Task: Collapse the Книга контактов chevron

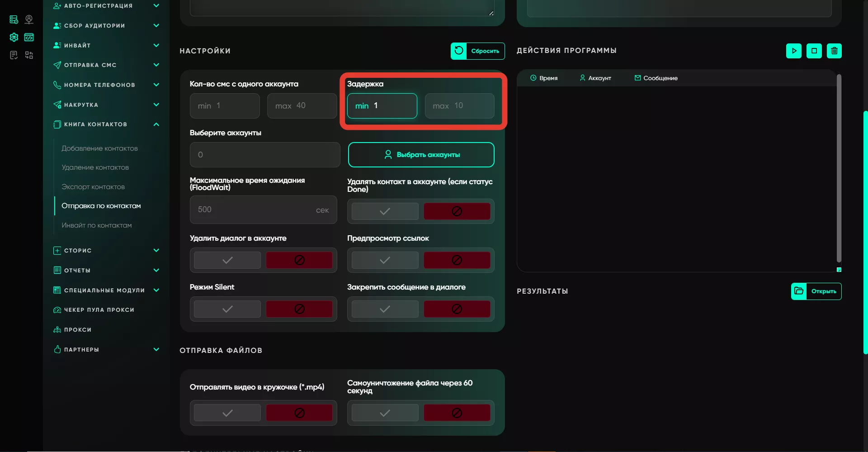Action: pos(156,124)
